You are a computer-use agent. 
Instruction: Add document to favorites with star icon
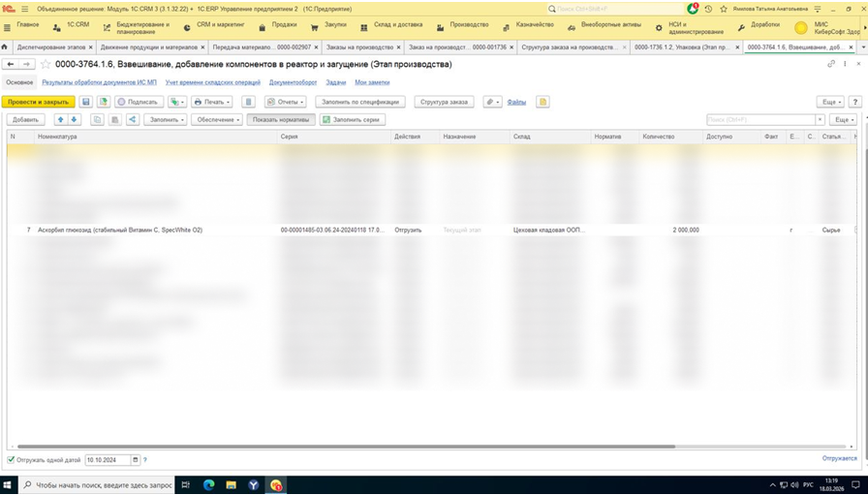point(46,64)
